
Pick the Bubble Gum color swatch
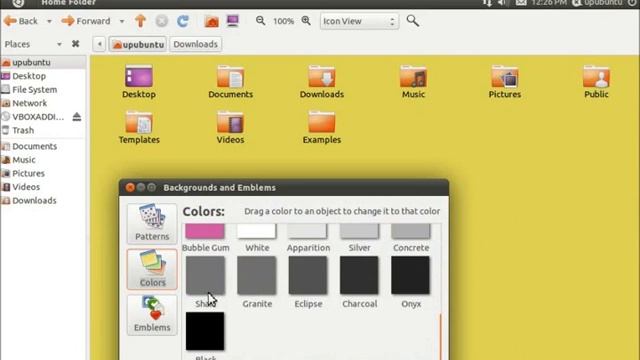[205, 231]
